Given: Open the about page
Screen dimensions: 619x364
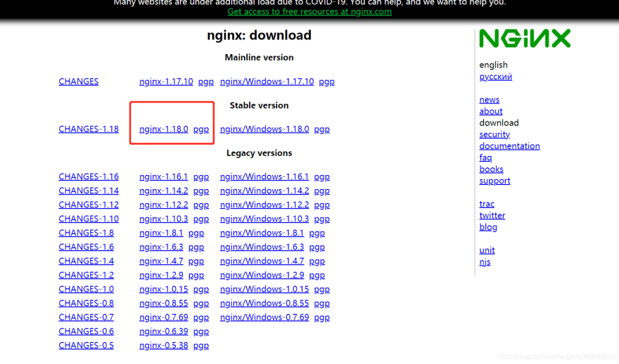Looking at the screenshot, I should 491,111.
